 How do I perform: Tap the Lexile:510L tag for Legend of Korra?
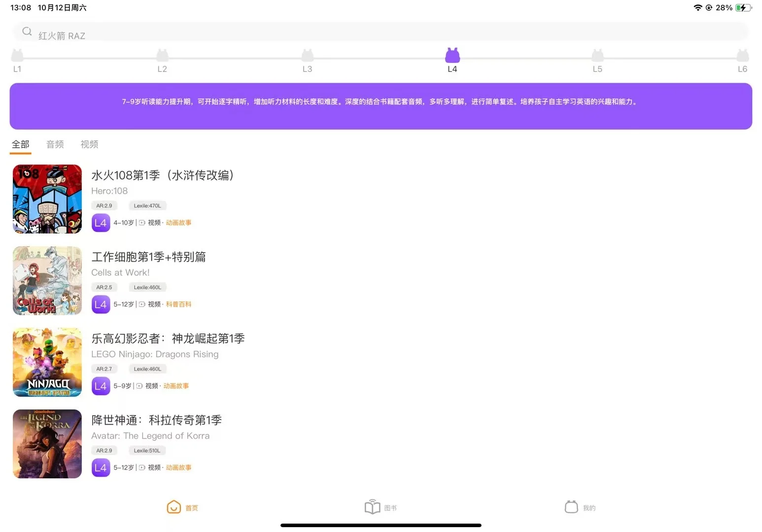coord(147,450)
